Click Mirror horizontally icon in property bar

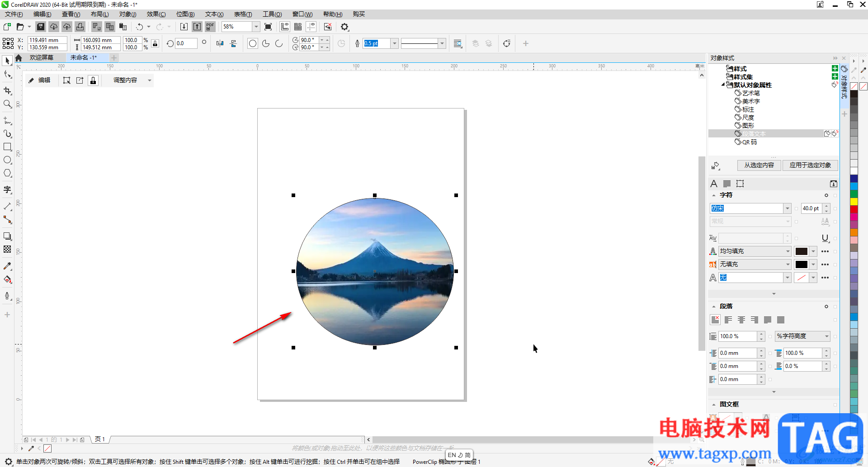(x=220, y=43)
